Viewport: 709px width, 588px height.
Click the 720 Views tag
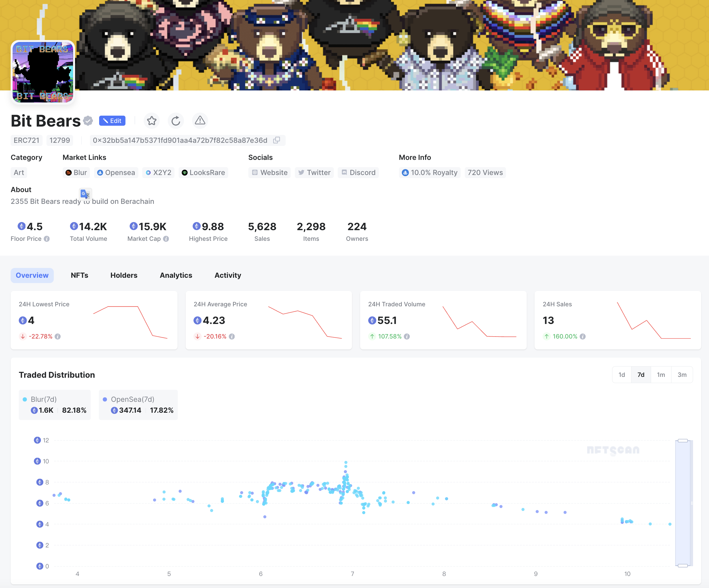pos(485,172)
